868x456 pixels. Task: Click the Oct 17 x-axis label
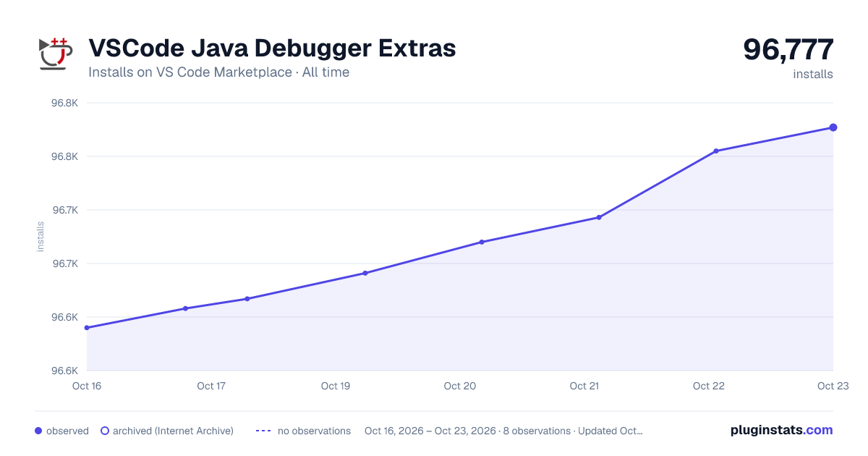(211, 386)
